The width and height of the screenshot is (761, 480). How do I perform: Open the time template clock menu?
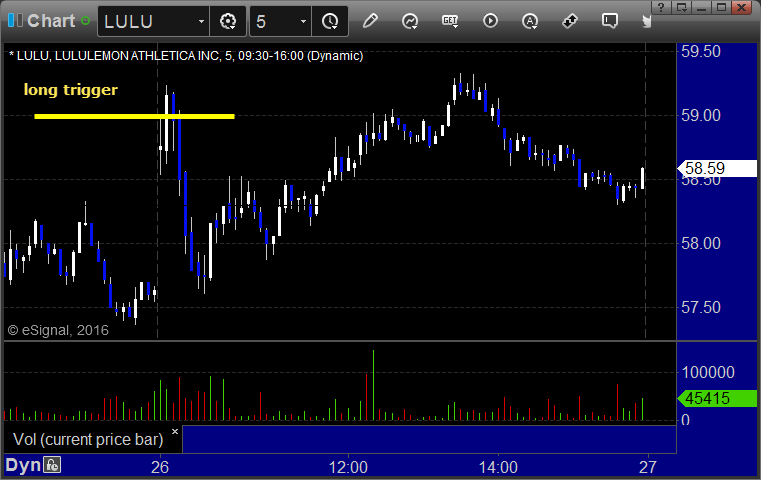point(330,21)
